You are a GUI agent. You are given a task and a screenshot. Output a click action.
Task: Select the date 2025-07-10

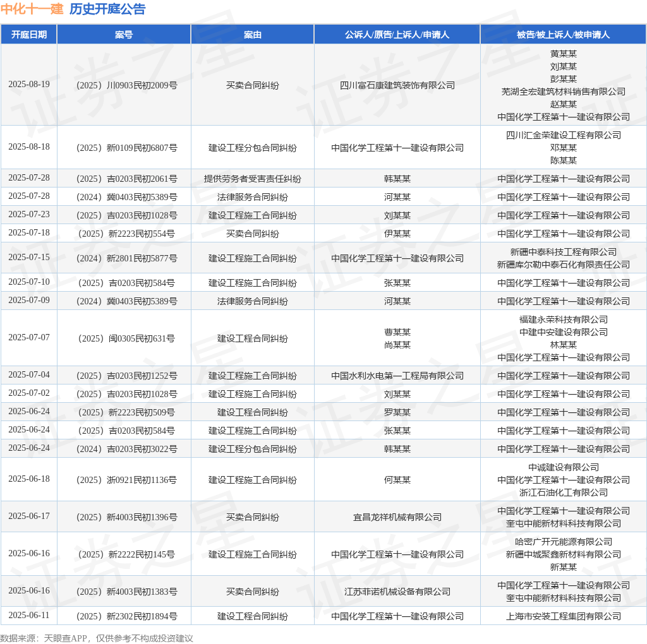pos(29,282)
